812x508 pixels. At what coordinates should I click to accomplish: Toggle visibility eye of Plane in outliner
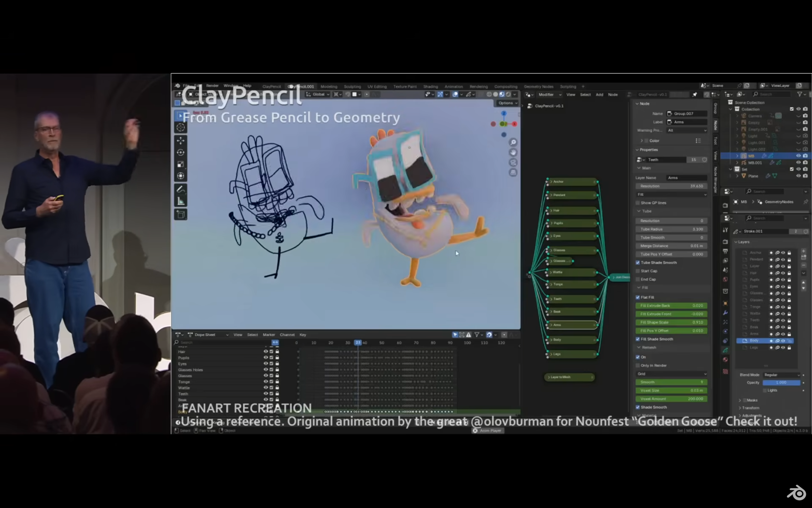click(x=798, y=176)
